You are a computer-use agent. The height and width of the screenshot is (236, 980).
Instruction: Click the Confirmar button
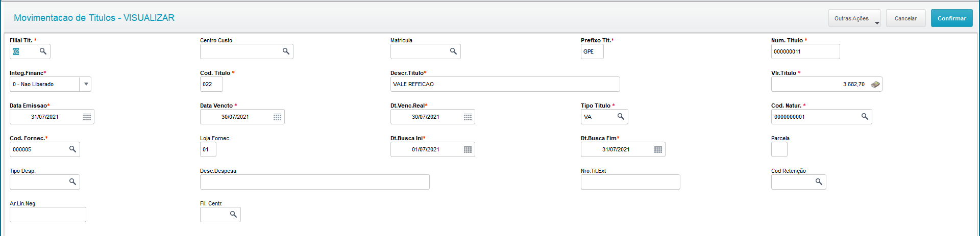[x=951, y=18]
